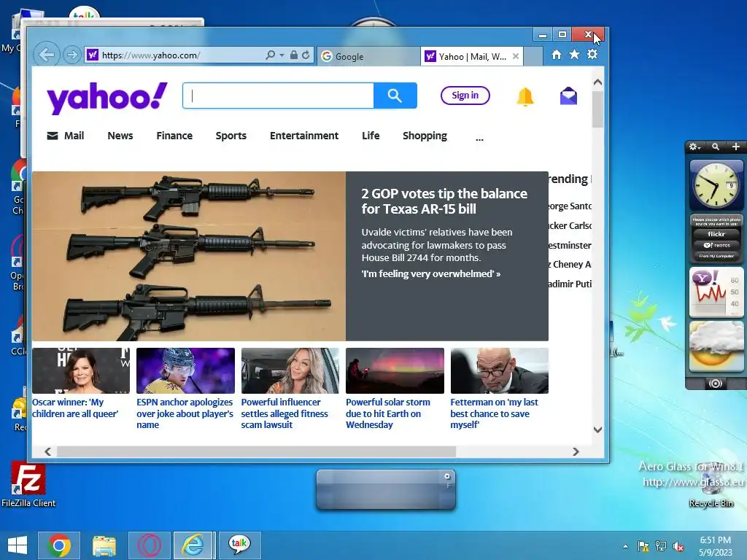Click the Yahoo finance chart gadget
The width and height of the screenshot is (747, 560).
[x=716, y=292]
